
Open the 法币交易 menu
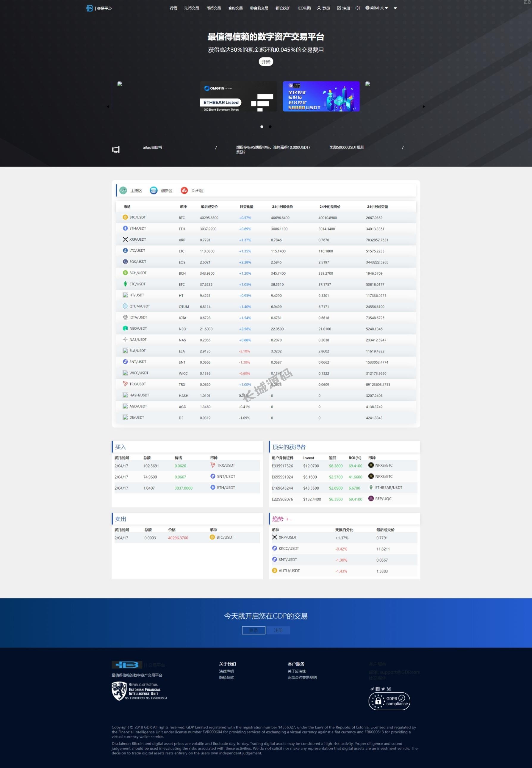[x=192, y=8]
